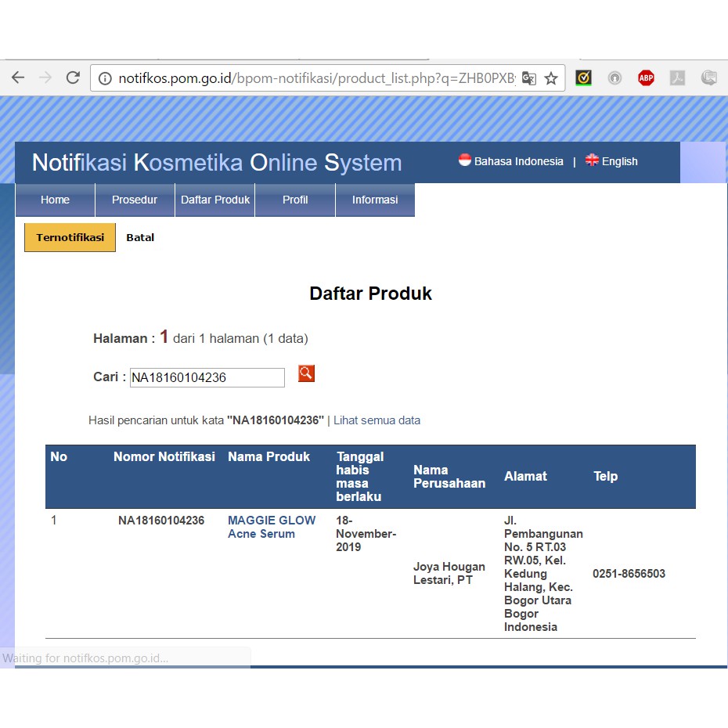Click the Cari search input field
728x728 pixels.
pos(207,377)
